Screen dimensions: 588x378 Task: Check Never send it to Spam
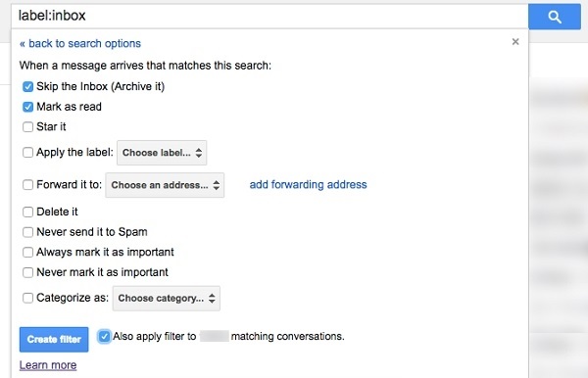[x=27, y=232]
